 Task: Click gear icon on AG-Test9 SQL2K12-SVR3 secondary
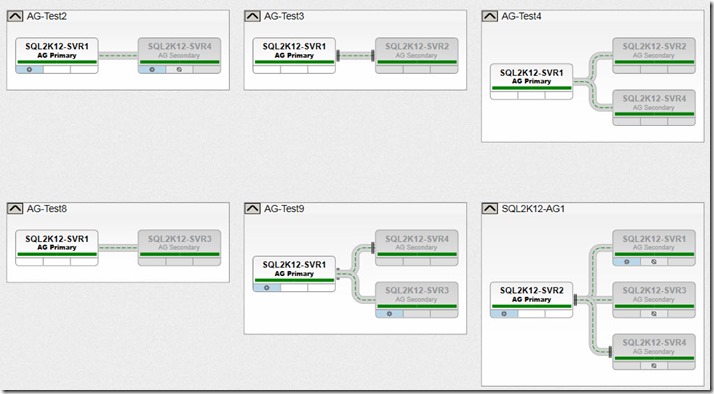point(389,314)
